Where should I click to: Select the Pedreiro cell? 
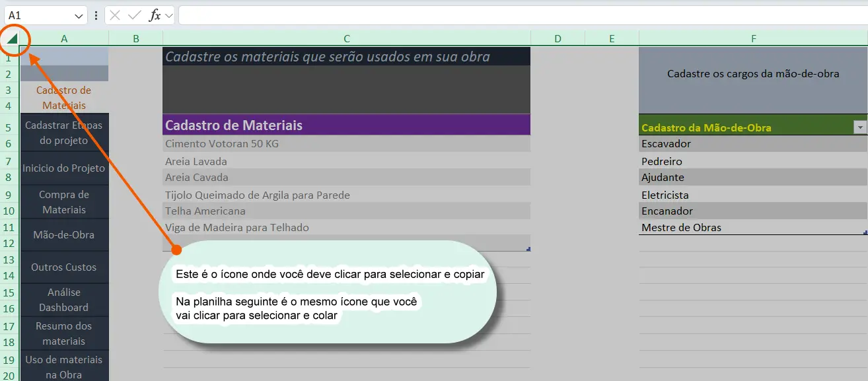click(753, 161)
